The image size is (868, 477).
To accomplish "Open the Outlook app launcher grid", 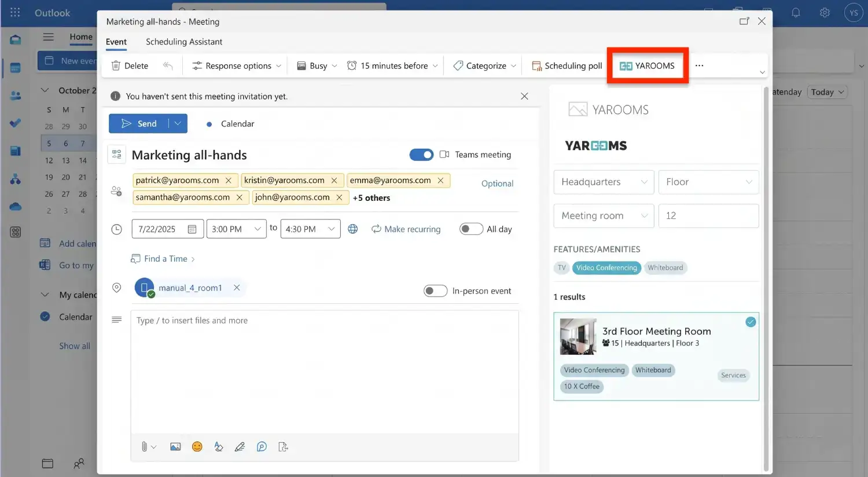I will click(15, 12).
